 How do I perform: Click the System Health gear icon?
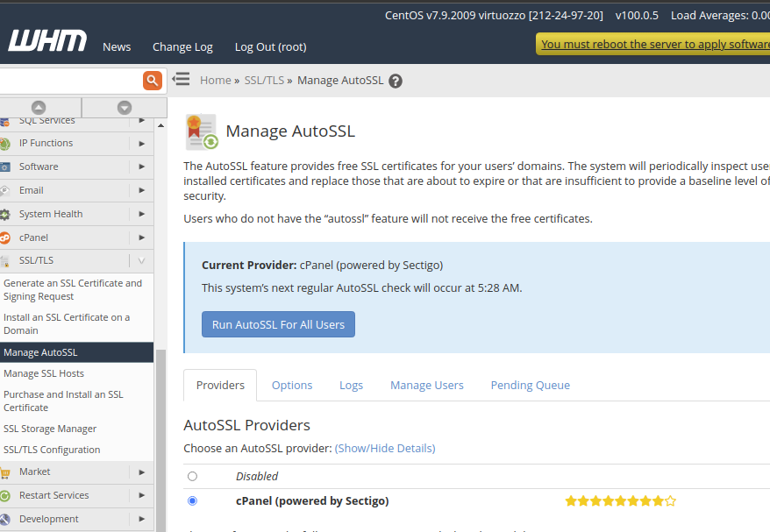[5, 215]
